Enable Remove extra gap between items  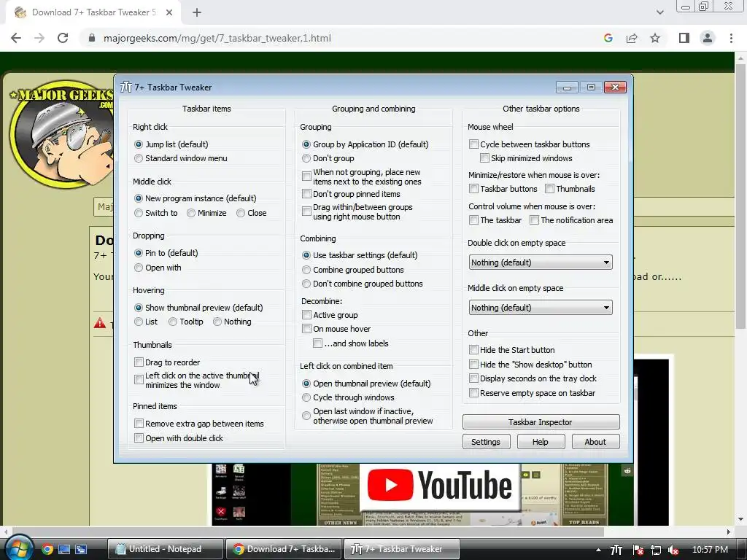pos(139,424)
